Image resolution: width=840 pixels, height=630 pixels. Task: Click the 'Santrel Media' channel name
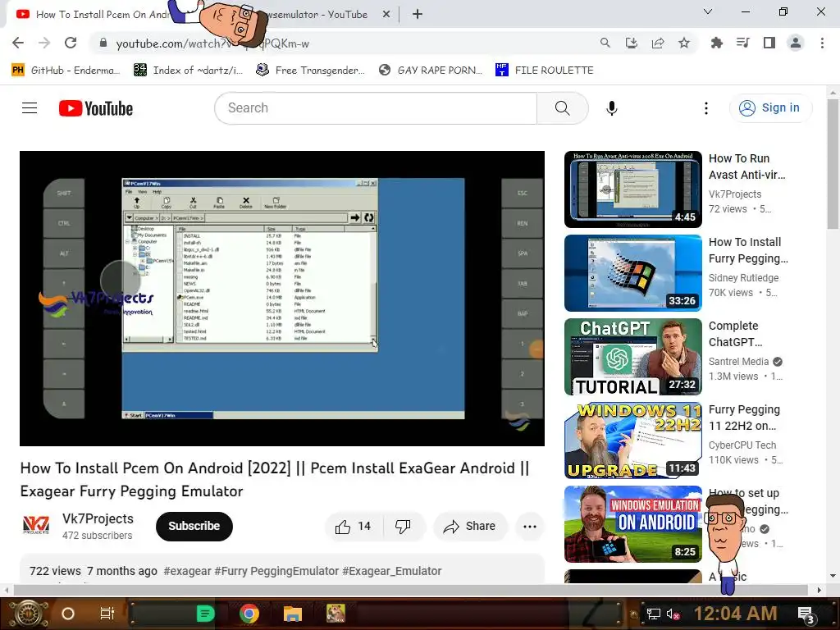click(739, 362)
